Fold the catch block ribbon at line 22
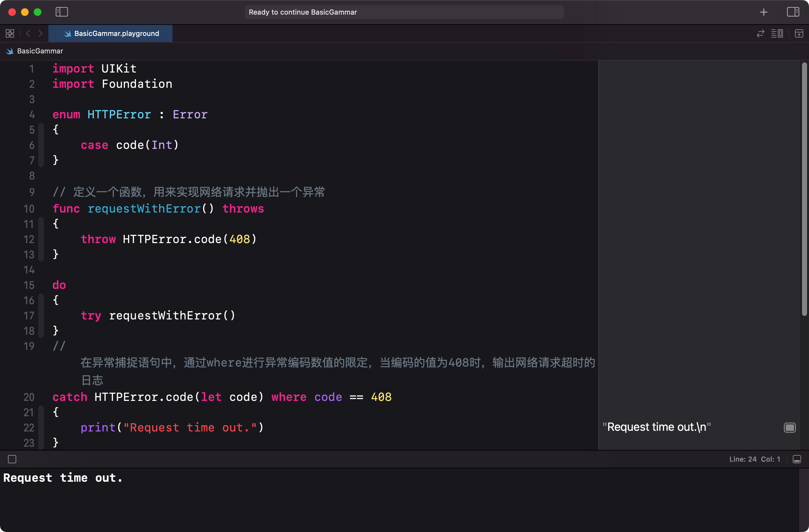Viewport: 809px width, 532px height. [x=41, y=427]
